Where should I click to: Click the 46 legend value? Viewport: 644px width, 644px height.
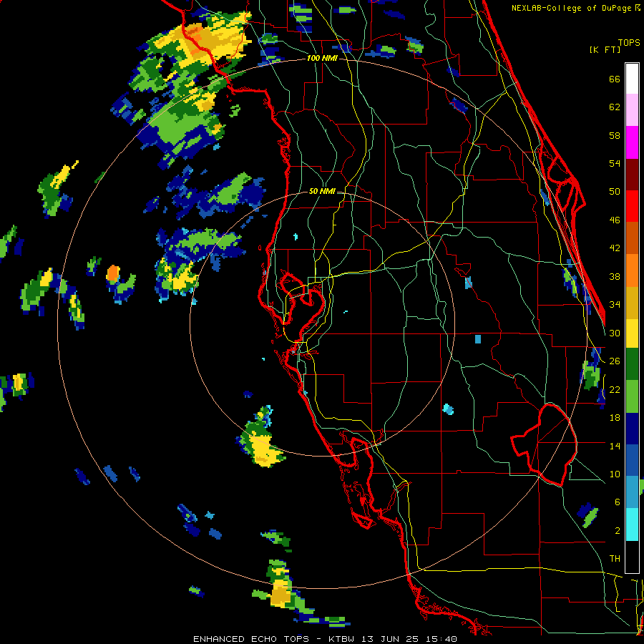pos(615,220)
